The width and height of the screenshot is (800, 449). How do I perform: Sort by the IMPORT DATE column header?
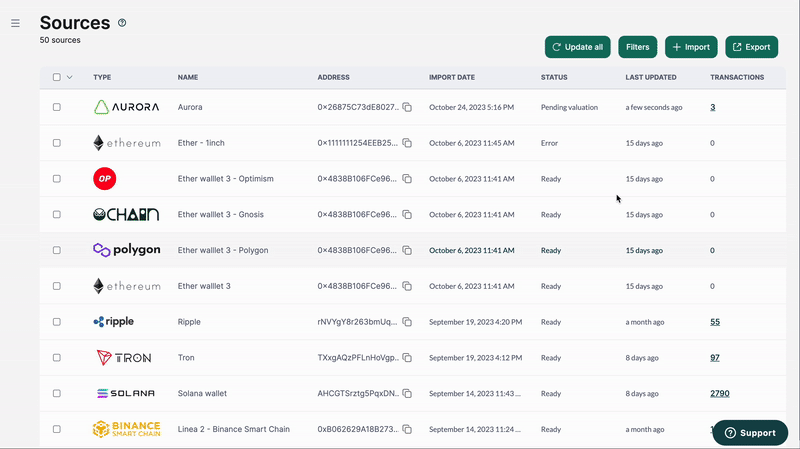click(x=452, y=77)
